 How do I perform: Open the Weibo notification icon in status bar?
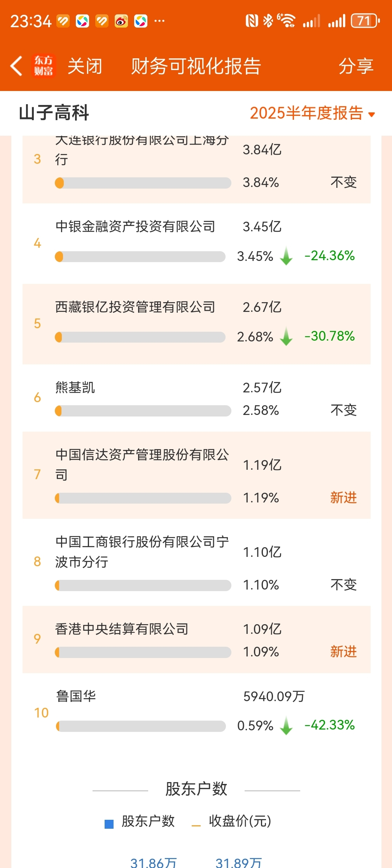point(121,21)
